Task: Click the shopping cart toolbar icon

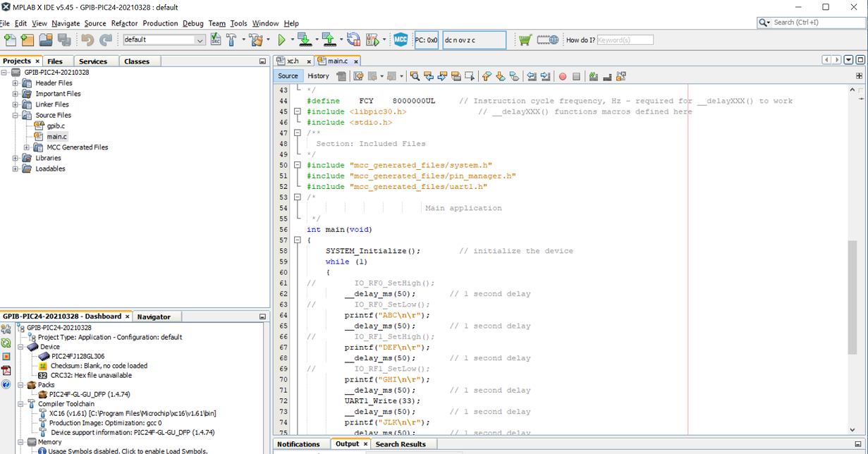Action: (525, 40)
